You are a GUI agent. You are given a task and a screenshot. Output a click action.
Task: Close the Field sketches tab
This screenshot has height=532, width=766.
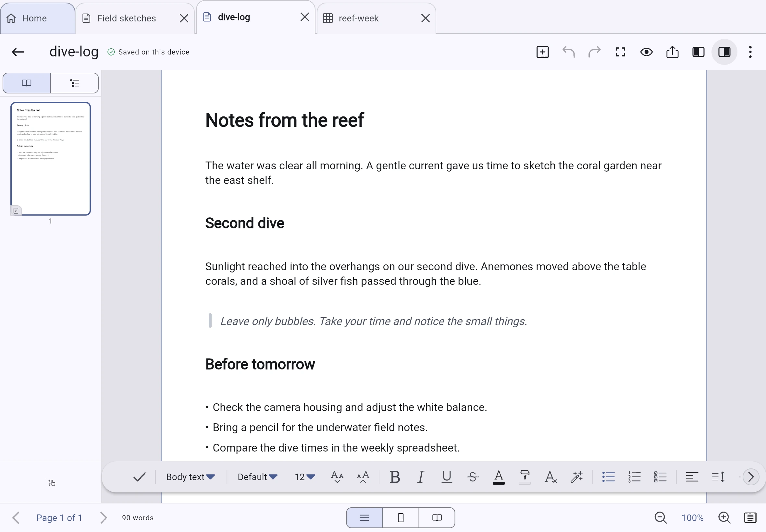(x=184, y=18)
